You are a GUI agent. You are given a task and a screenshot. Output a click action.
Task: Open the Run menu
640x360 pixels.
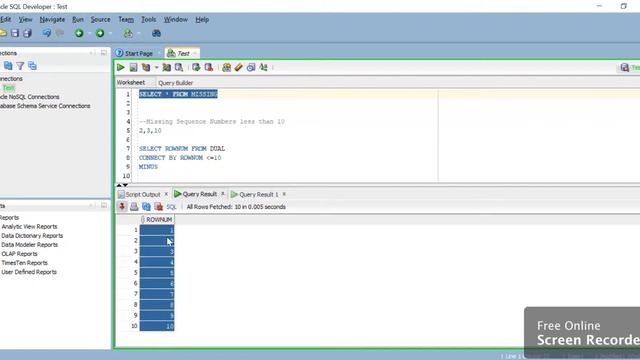pyautogui.click(x=78, y=19)
